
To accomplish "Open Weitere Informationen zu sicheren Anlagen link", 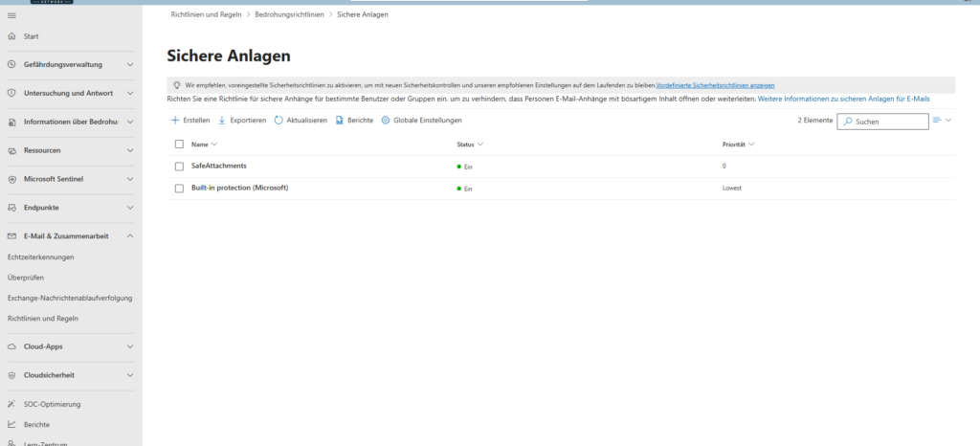I will click(x=844, y=99).
